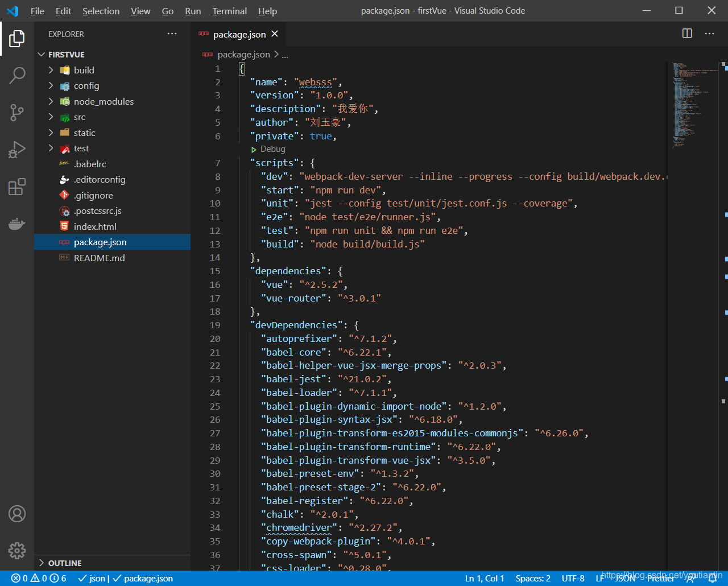Open the Go menu

168,11
